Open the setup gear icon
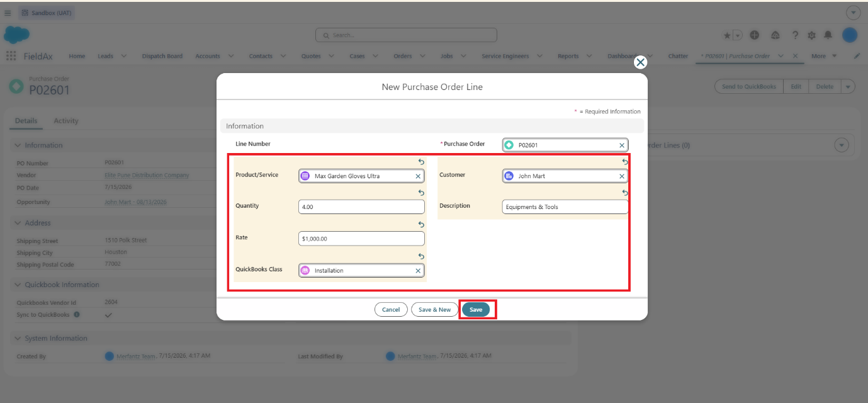 [811, 35]
